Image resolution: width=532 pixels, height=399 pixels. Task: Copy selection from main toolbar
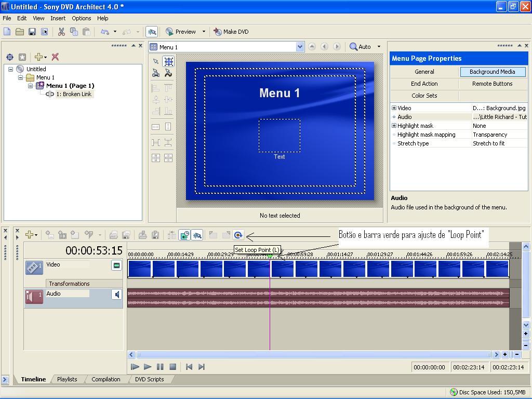tap(74, 32)
